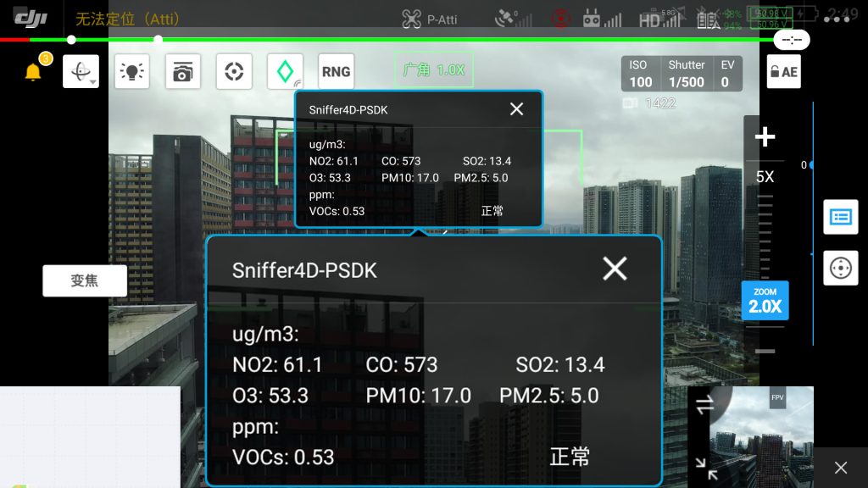
Task: Tap the focus target circle icon
Action: tap(234, 71)
